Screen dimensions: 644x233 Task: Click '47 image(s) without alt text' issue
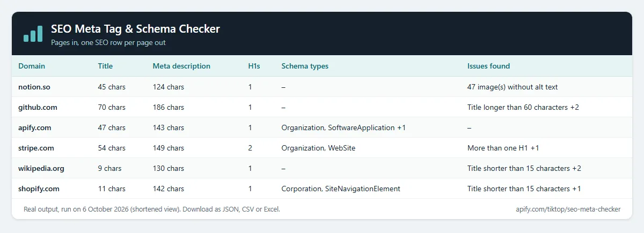click(513, 87)
